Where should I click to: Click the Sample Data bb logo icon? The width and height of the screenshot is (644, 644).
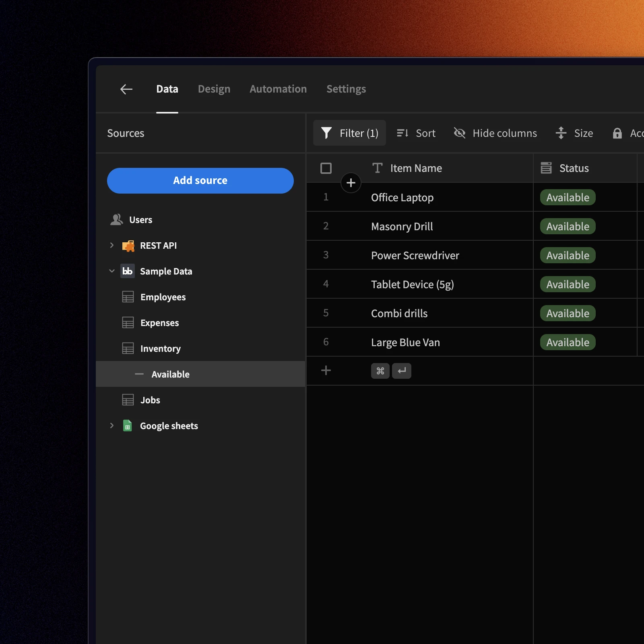pyautogui.click(x=128, y=271)
